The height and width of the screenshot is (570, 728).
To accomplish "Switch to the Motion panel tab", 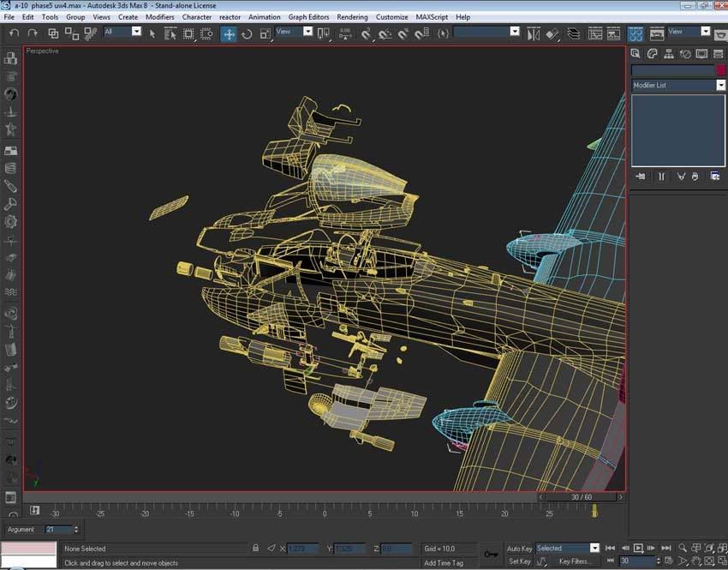I will point(685,54).
